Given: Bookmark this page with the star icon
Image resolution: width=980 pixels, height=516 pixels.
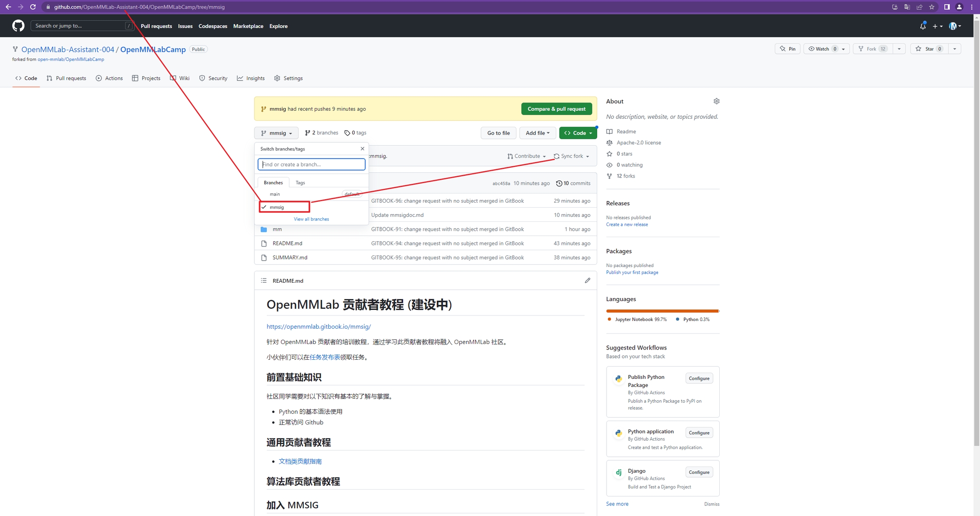Looking at the screenshot, I should [932, 7].
